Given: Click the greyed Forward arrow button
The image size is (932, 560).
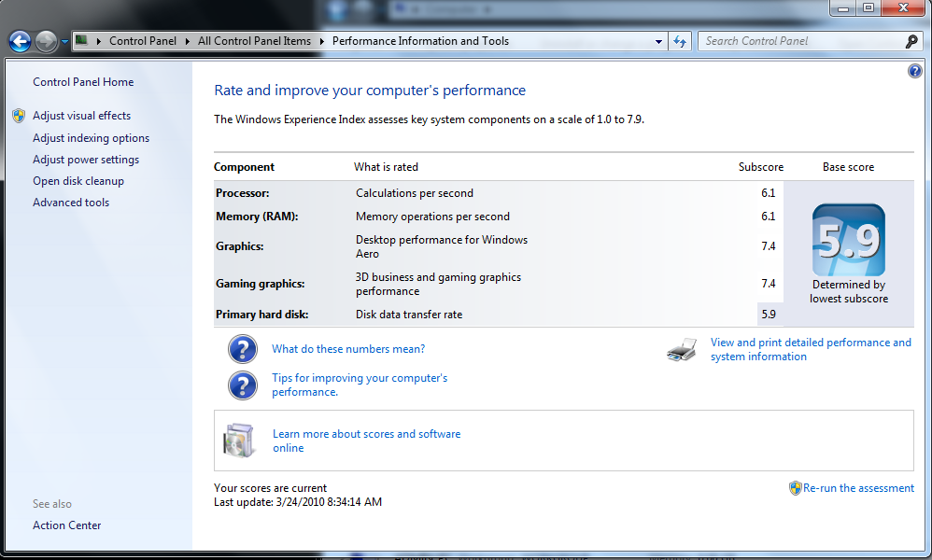Looking at the screenshot, I should (x=46, y=42).
